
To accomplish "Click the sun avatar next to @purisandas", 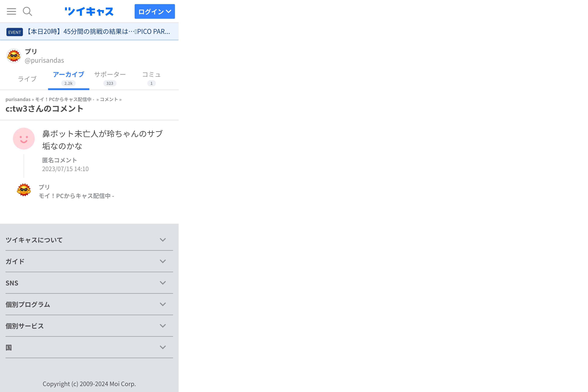I will pos(14,56).
